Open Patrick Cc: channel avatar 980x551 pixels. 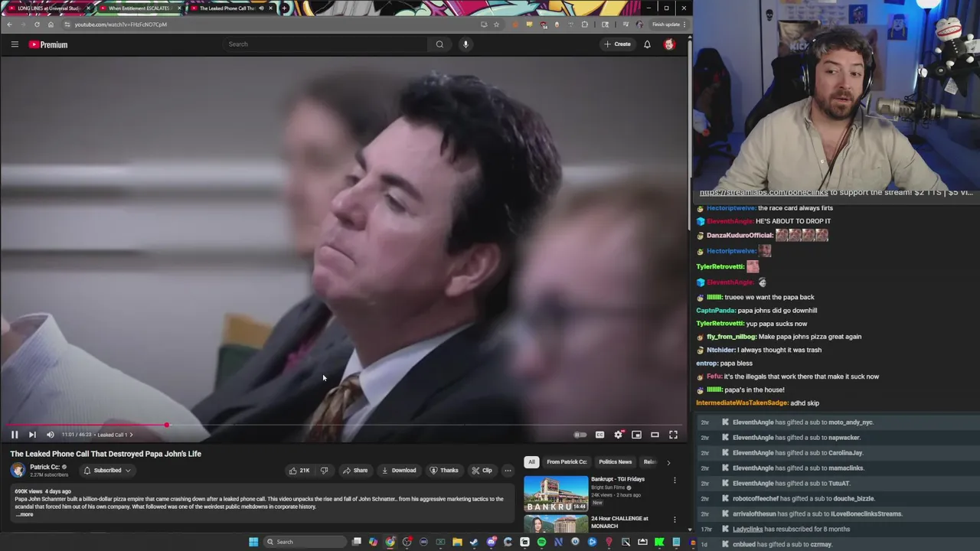tap(18, 471)
